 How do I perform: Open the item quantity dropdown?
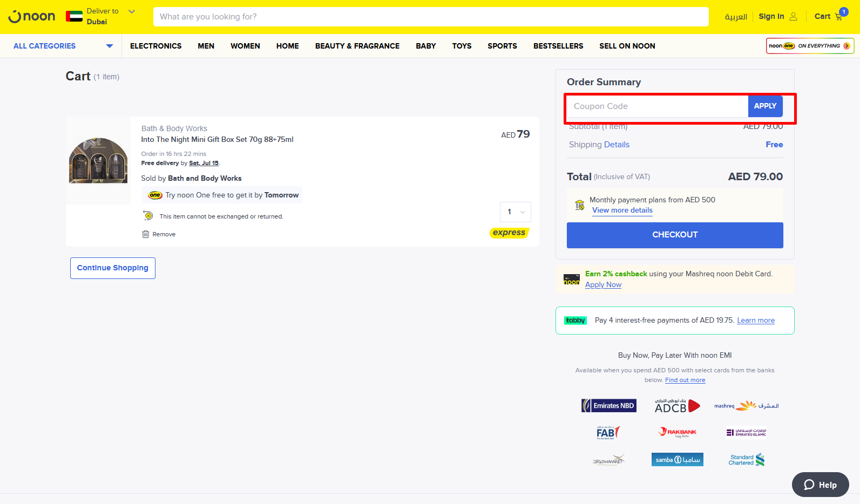tap(516, 212)
